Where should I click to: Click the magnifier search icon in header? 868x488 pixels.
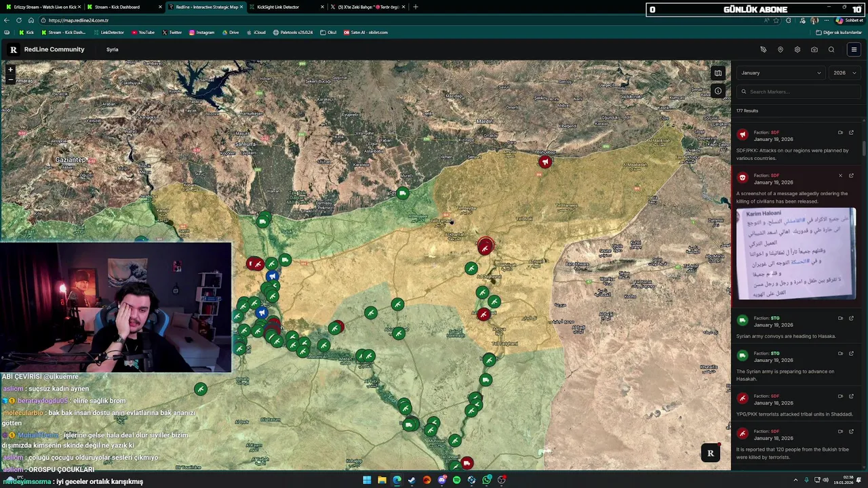(831, 49)
